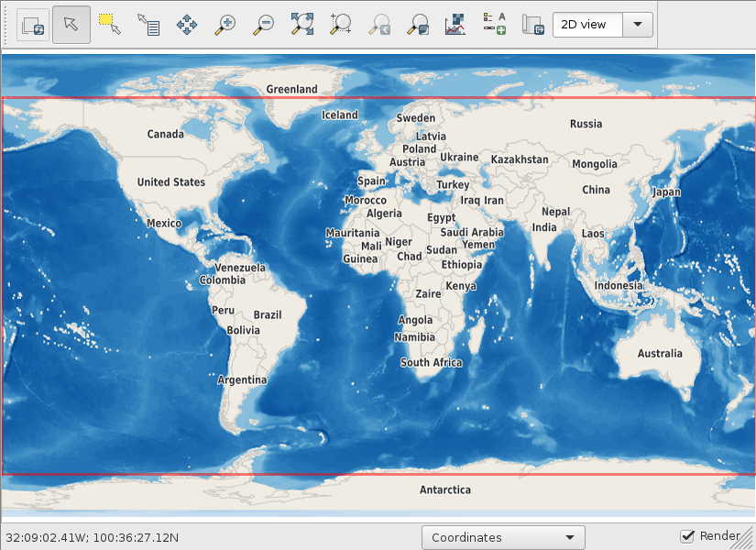Expand the 2D view dropdown arrow

coord(638,25)
